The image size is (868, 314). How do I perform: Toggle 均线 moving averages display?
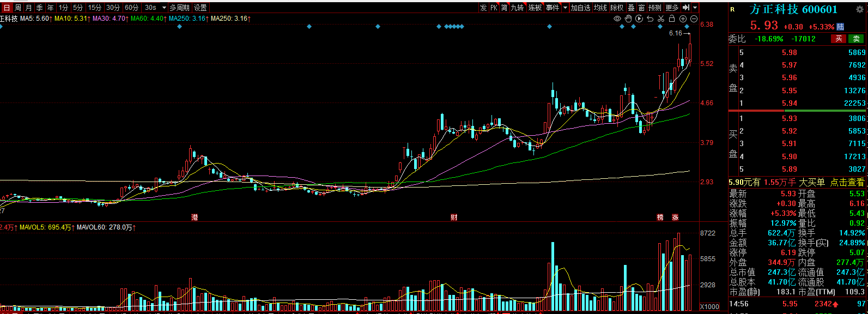coord(601,8)
